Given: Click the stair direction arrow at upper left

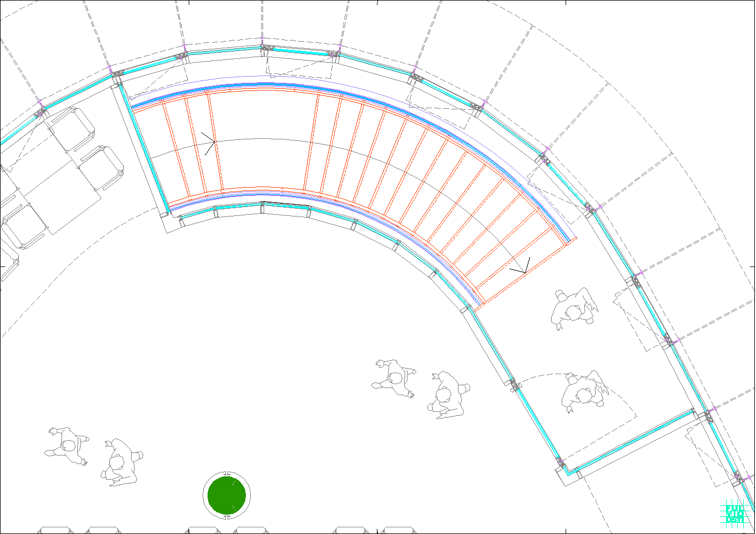Looking at the screenshot, I should 209,143.
